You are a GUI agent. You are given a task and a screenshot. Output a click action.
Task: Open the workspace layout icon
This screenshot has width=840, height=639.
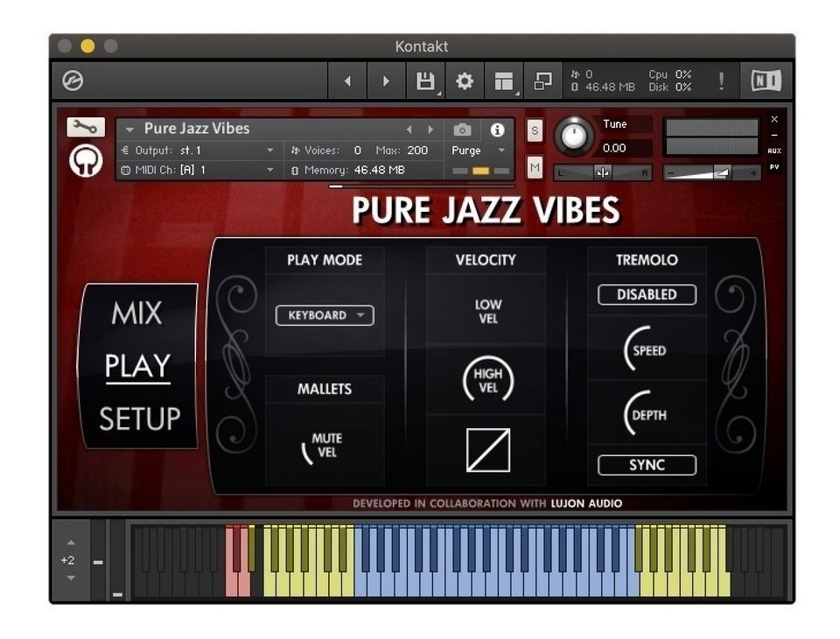[504, 81]
